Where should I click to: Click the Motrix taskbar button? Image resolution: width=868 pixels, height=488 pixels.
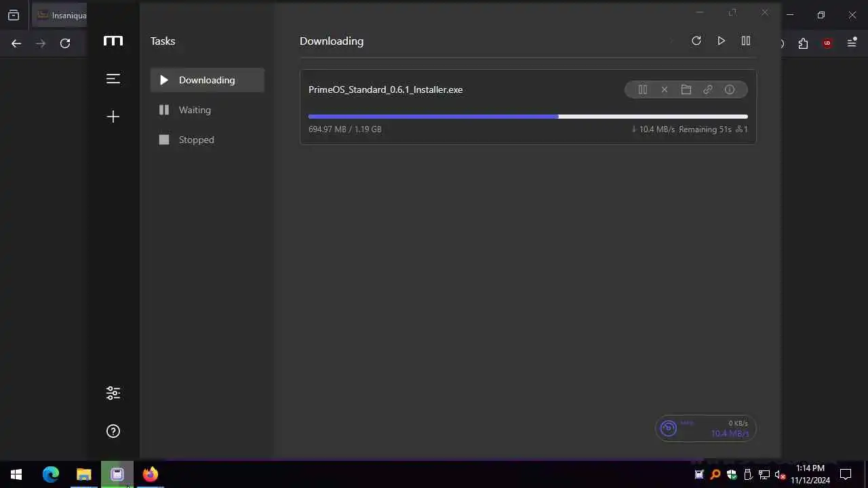pyautogui.click(x=117, y=474)
